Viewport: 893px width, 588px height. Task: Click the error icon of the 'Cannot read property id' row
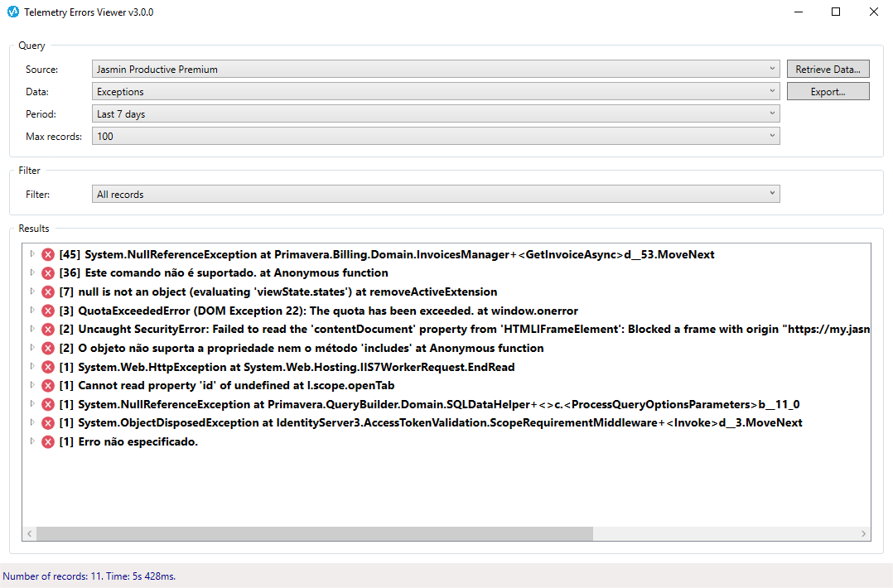click(x=48, y=386)
